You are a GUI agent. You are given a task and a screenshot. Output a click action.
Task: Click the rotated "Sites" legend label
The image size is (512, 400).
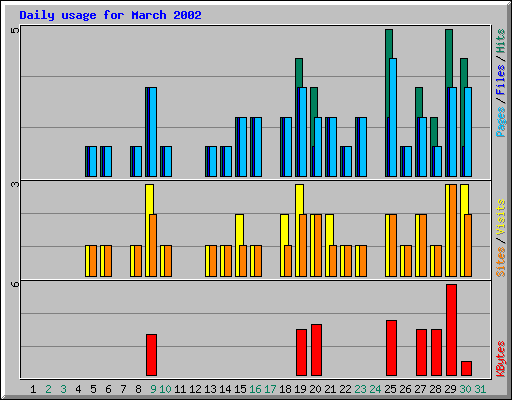point(500,262)
